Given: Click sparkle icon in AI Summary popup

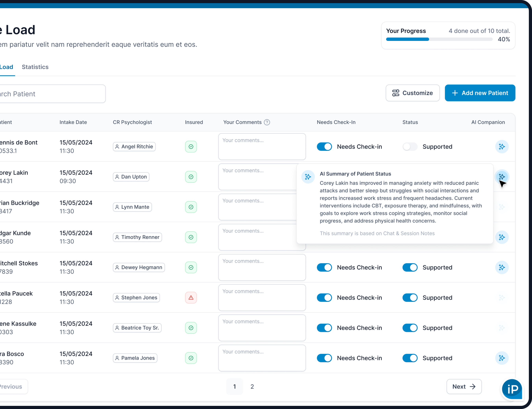Looking at the screenshot, I should click(x=308, y=177).
